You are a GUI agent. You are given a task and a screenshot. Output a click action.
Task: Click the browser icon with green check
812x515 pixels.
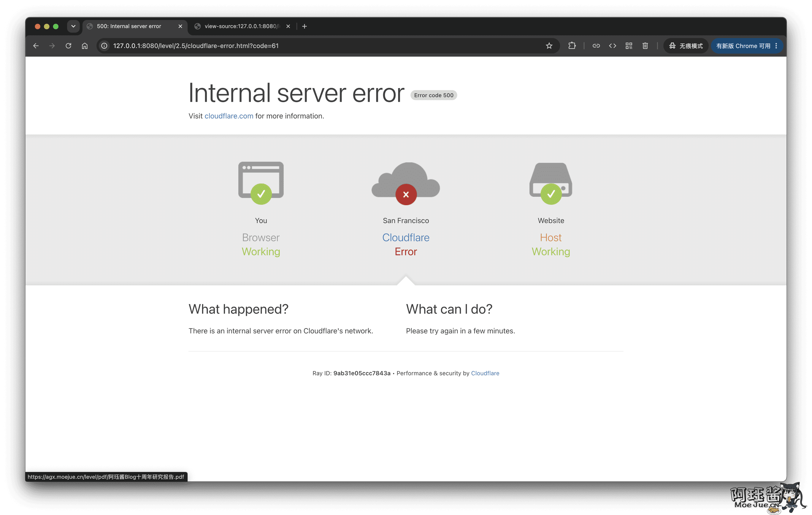[261, 183]
